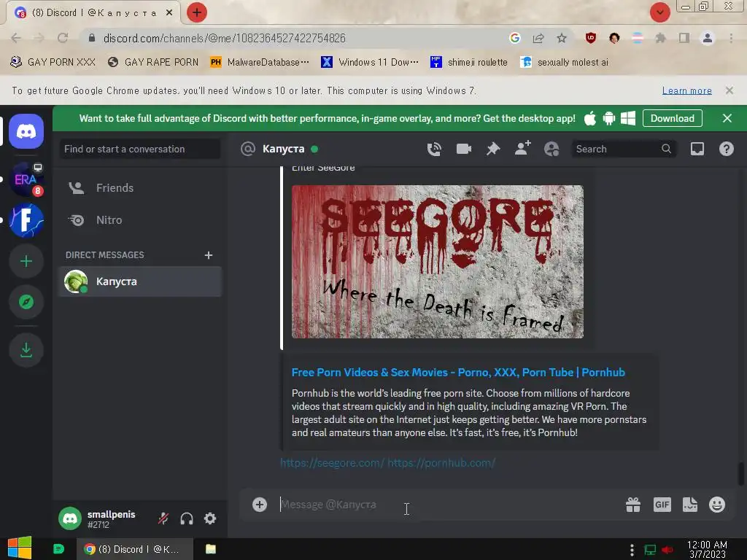
Task: Dismiss the green desktop app banner
Action: coord(727,118)
